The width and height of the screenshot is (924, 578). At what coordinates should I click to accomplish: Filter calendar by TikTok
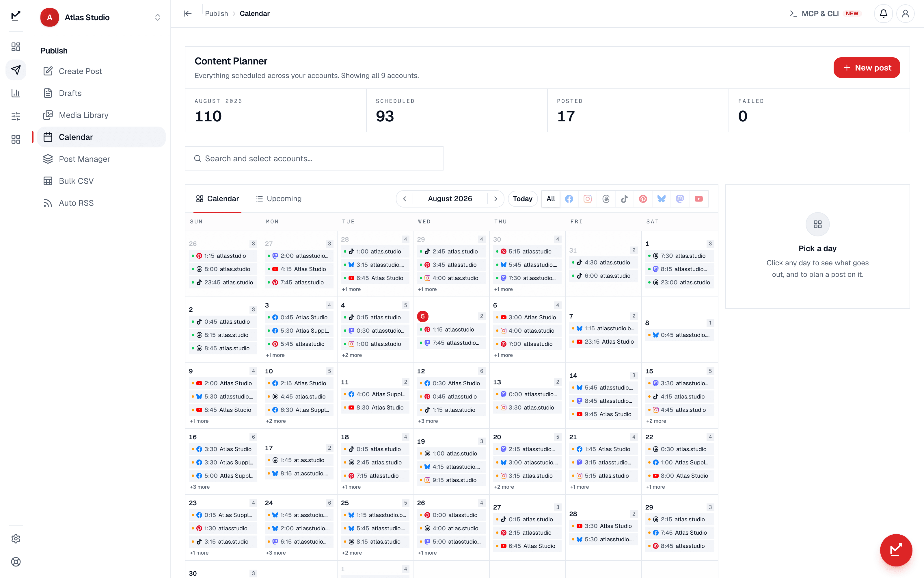(625, 199)
